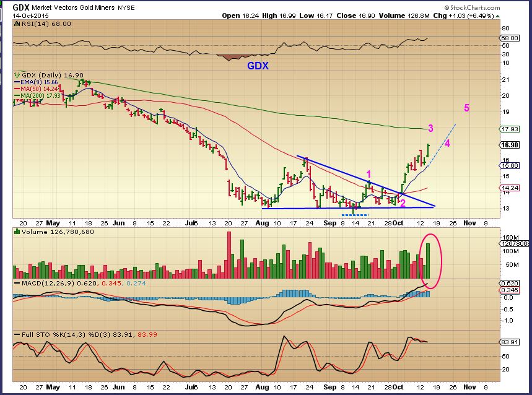Click the latest tall green volume bar
The image size is (532, 395).
(428, 261)
